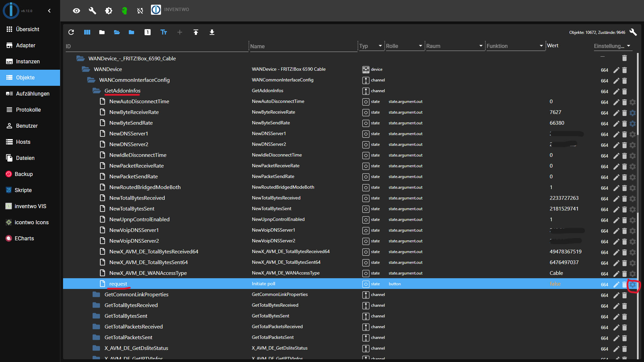Open wrench settings in top bar
The width and height of the screenshot is (644, 362).
(93, 11)
